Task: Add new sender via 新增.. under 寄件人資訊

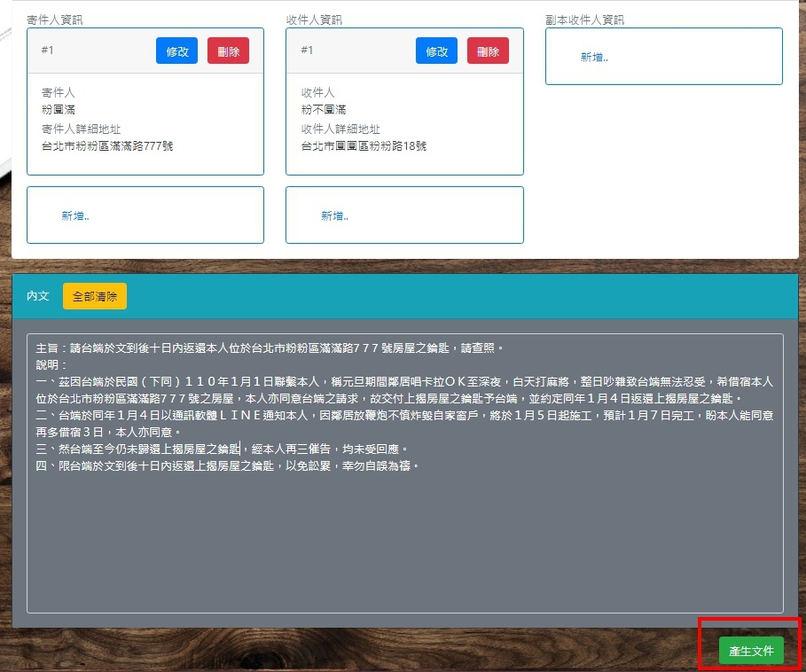Action: [75, 215]
